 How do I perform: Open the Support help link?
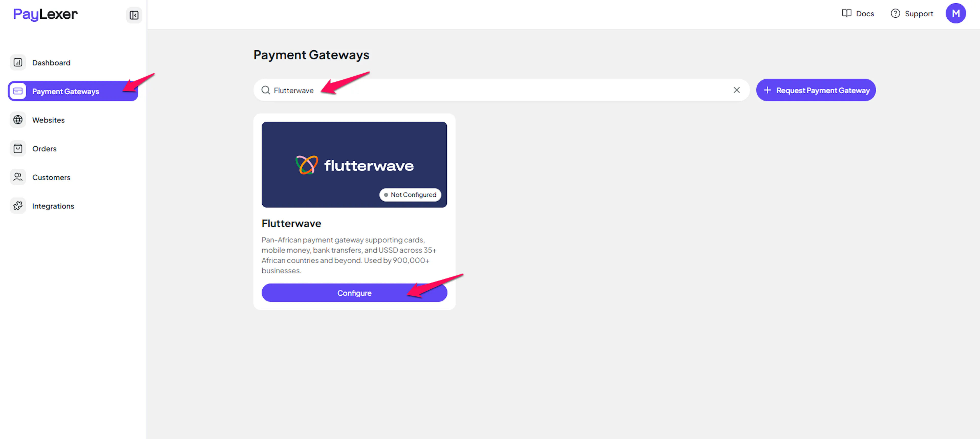(912, 14)
